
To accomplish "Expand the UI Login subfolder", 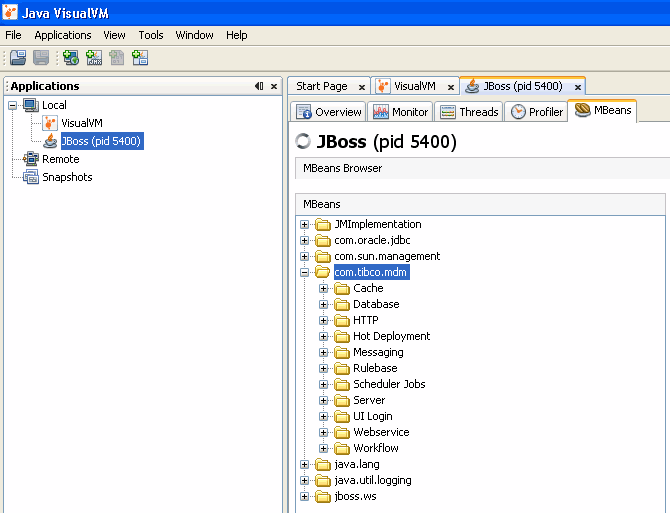I will pyautogui.click(x=323, y=417).
